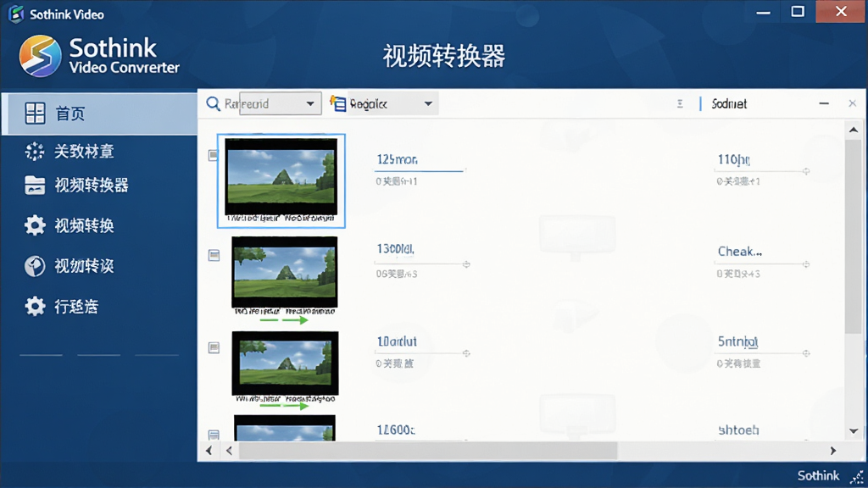Click the Regalcc list icon
The height and width of the screenshot is (488, 868).
pyautogui.click(x=337, y=103)
